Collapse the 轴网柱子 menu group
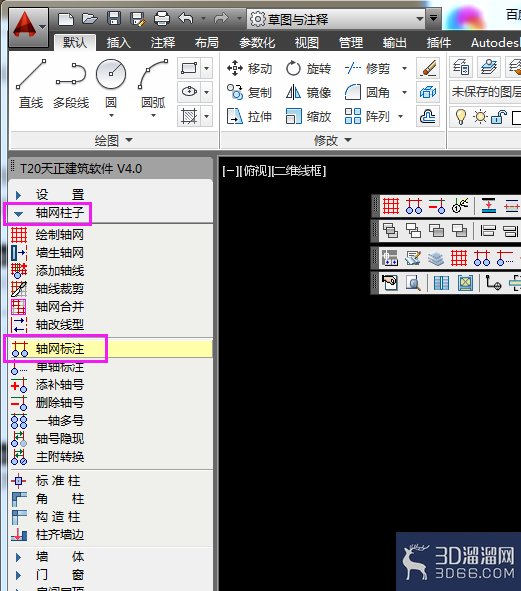This screenshot has width=521, height=591. [x=18, y=214]
